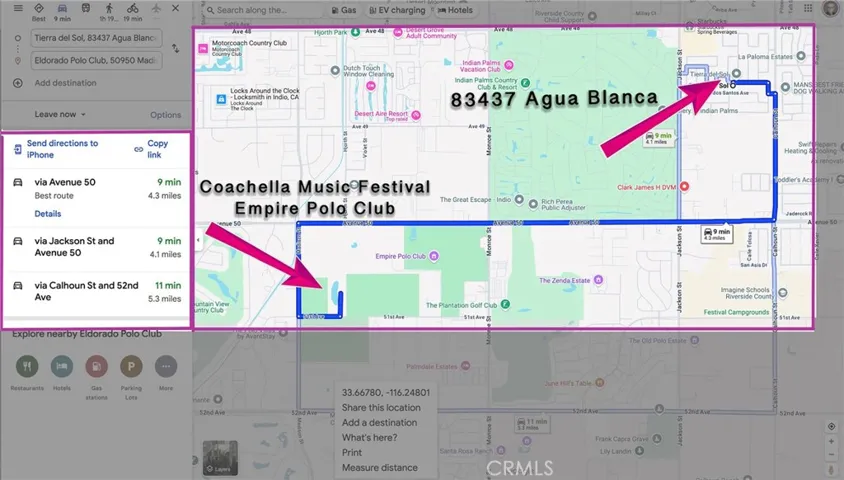This screenshot has height=480, width=844.
Task: Select Add a destination in context menu
Action: pyautogui.click(x=379, y=422)
